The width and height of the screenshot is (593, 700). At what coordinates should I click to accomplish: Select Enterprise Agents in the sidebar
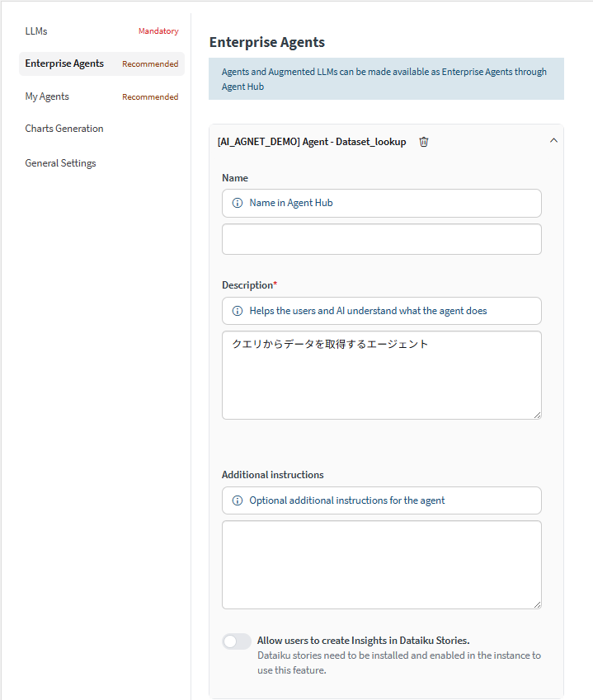[64, 63]
